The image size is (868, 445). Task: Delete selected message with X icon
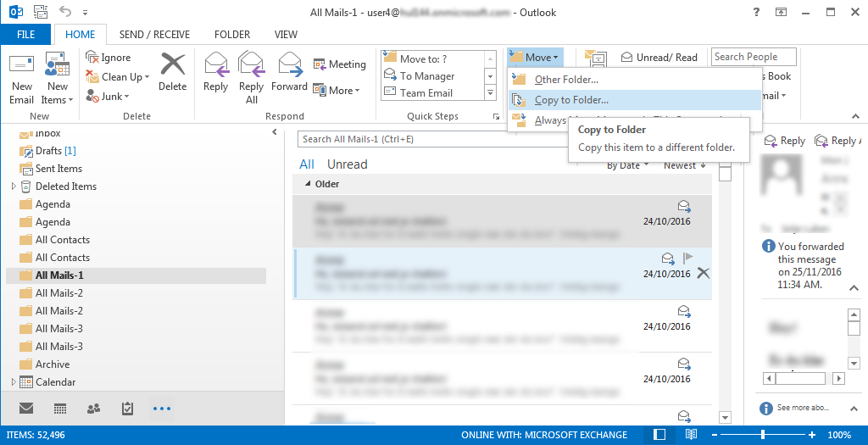tap(703, 273)
